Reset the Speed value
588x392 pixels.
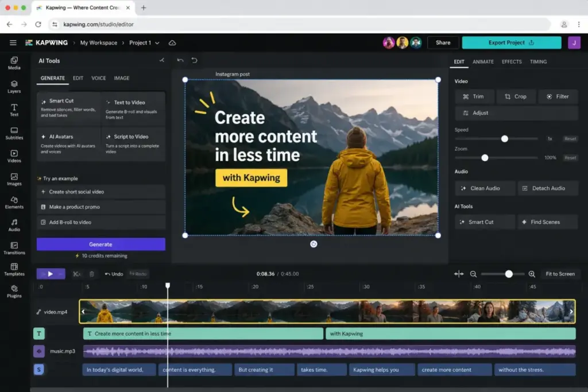[x=570, y=139]
